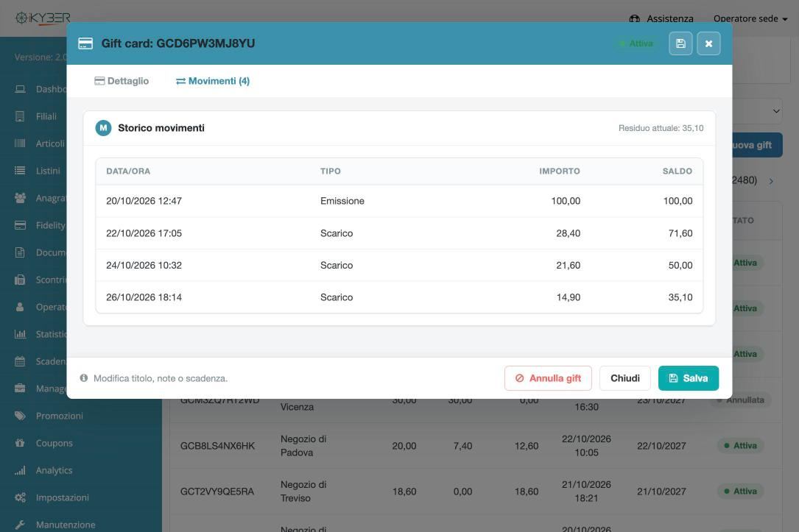Open the Manager briefcase icon in sidebar
799x532 pixels.
tap(20, 389)
